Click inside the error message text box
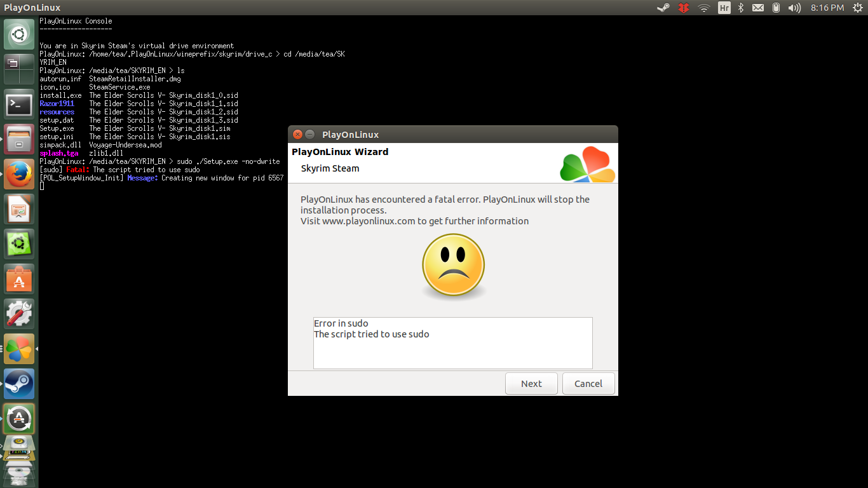This screenshot has height=488, width=868. (453, 343)
